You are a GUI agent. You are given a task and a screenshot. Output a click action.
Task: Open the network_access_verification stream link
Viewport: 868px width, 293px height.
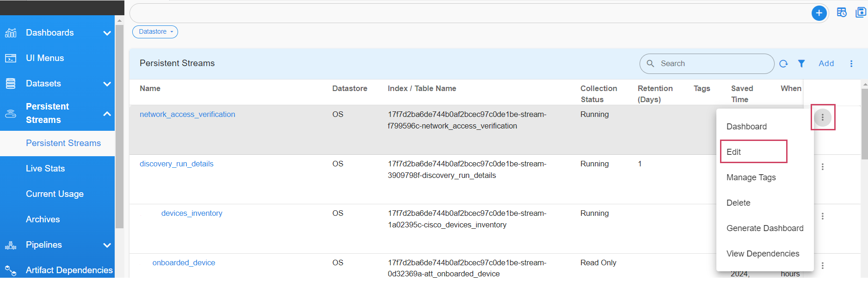pos(187,114)
